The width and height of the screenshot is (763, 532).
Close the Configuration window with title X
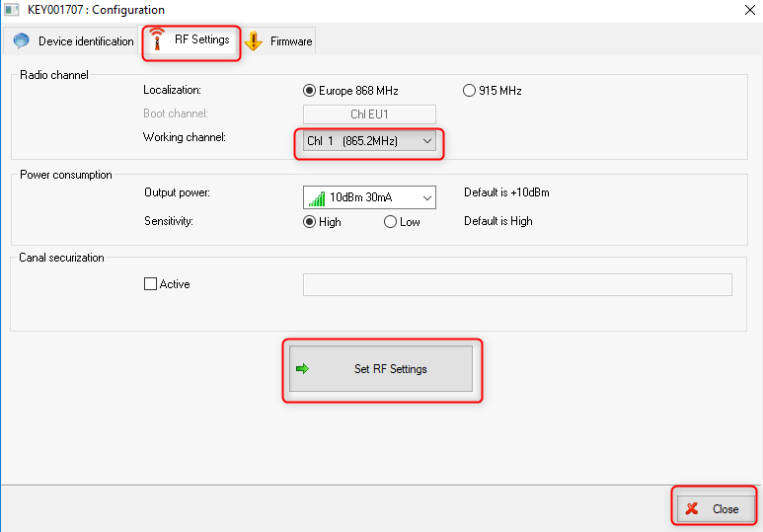pos(750,10)
